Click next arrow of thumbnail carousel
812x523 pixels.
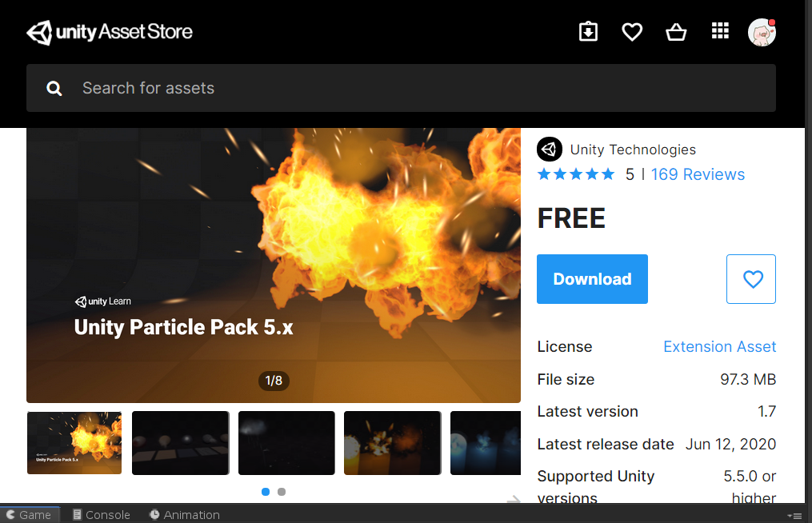(513, 499)
